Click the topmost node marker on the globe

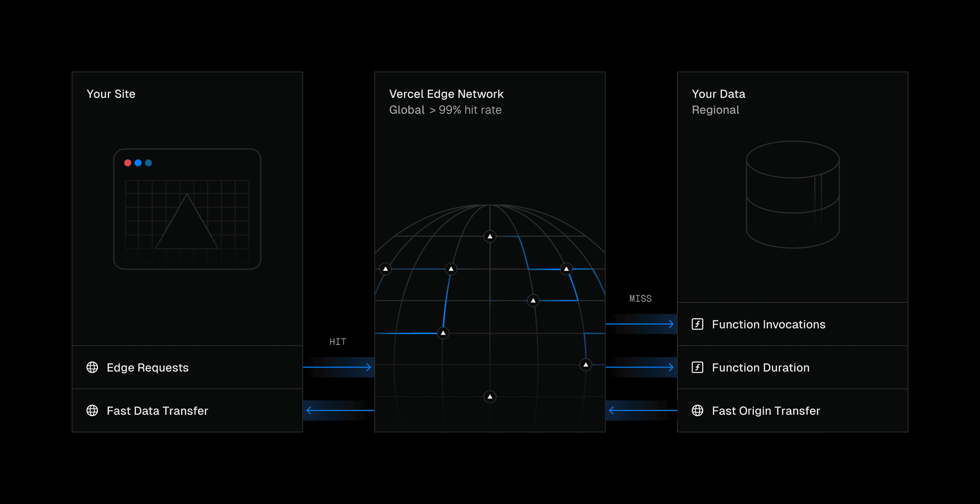pyautogui.click(x=489, y=236)
